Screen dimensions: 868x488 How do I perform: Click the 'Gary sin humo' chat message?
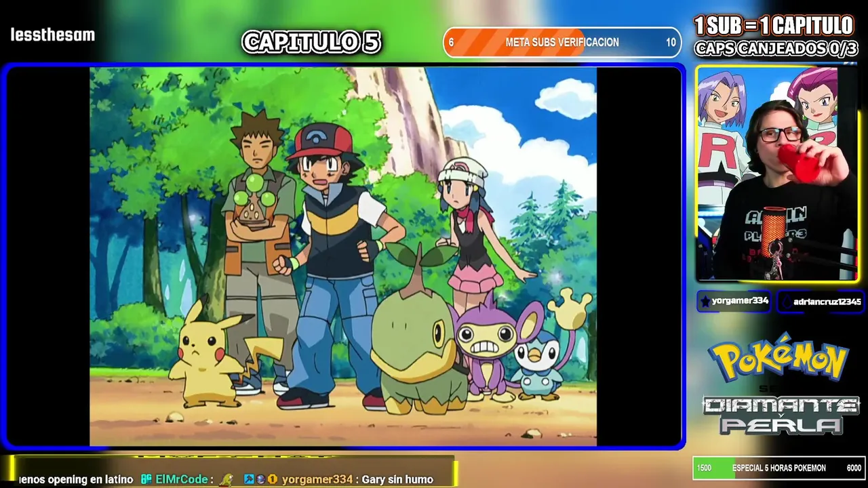[x=397, y=479]
